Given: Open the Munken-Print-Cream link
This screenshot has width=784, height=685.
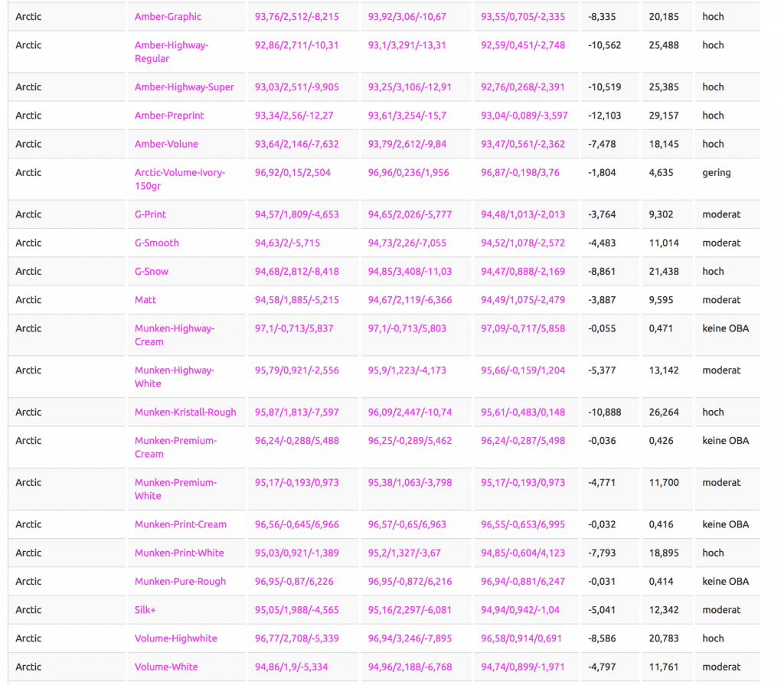Looking at the screenshot, I should pyautogui.click(x=181, y=524).
